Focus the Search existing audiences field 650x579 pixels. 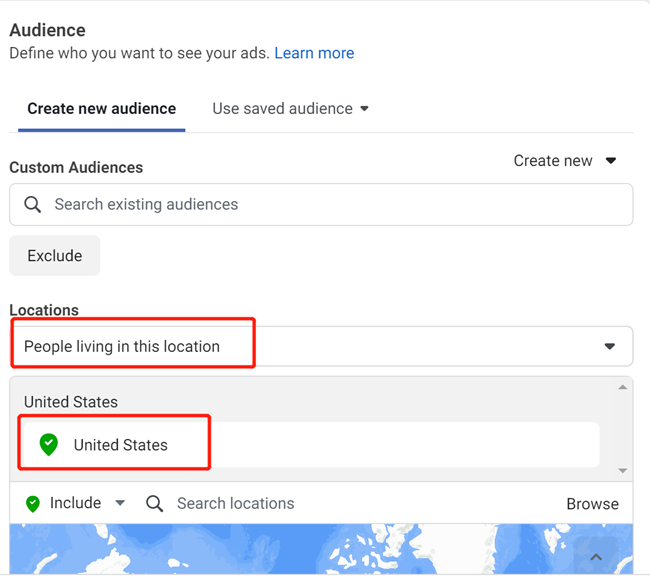[330, 204]
